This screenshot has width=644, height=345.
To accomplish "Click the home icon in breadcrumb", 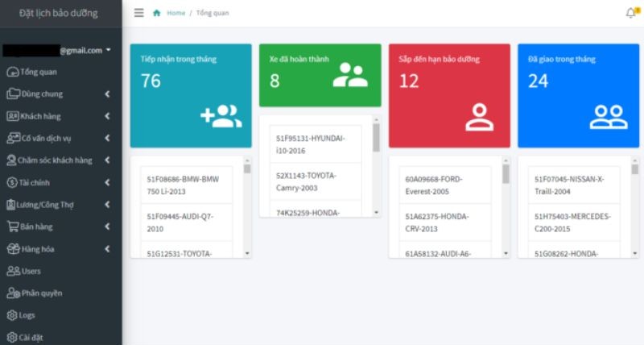I will (x=156, y=13).
